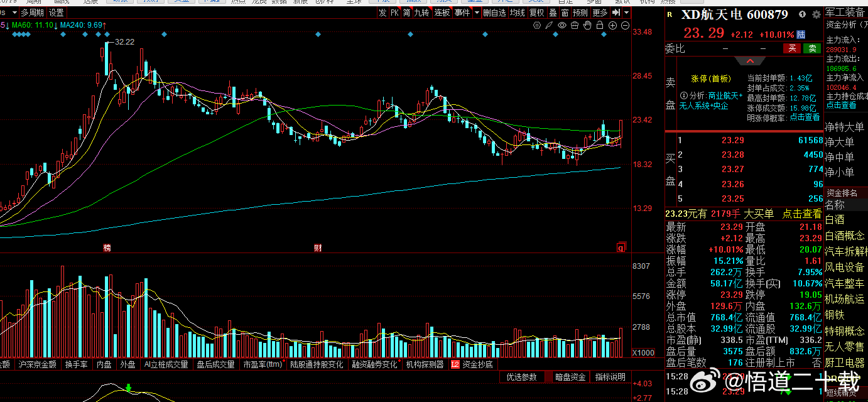Image resolution: width=868 pixels, height=402 pixels.
Task: Click the green 卖 sell button
Action: point(812,48)
